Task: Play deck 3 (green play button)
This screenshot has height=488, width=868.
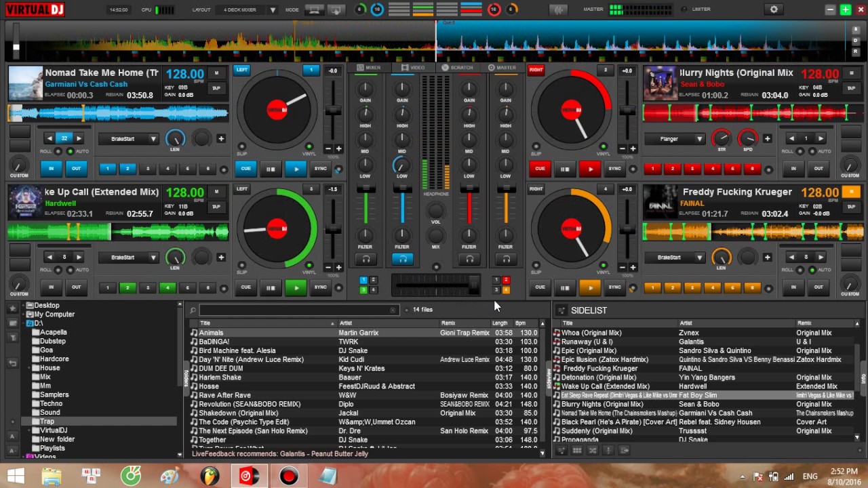Action: coord(295,287)
